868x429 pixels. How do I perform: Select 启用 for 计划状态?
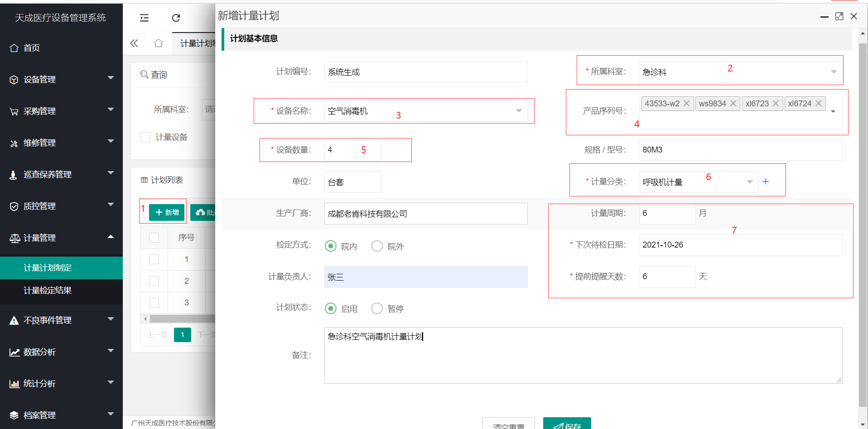pos(331,308)
